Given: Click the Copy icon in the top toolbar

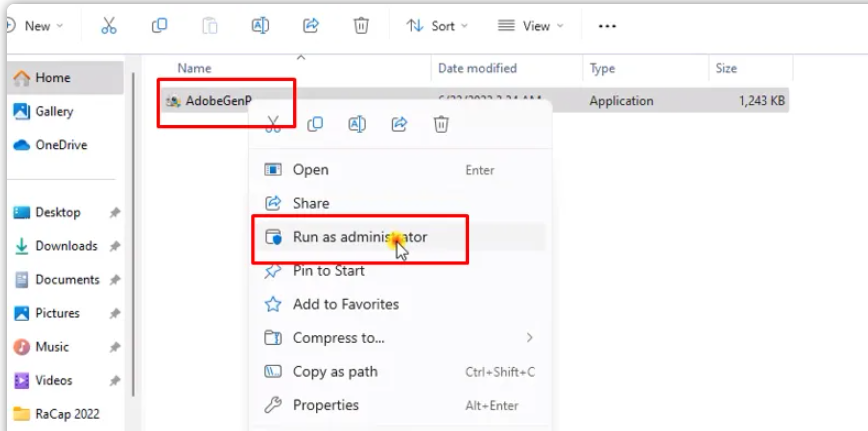Looking at the screenshot, I should [159, 26].
